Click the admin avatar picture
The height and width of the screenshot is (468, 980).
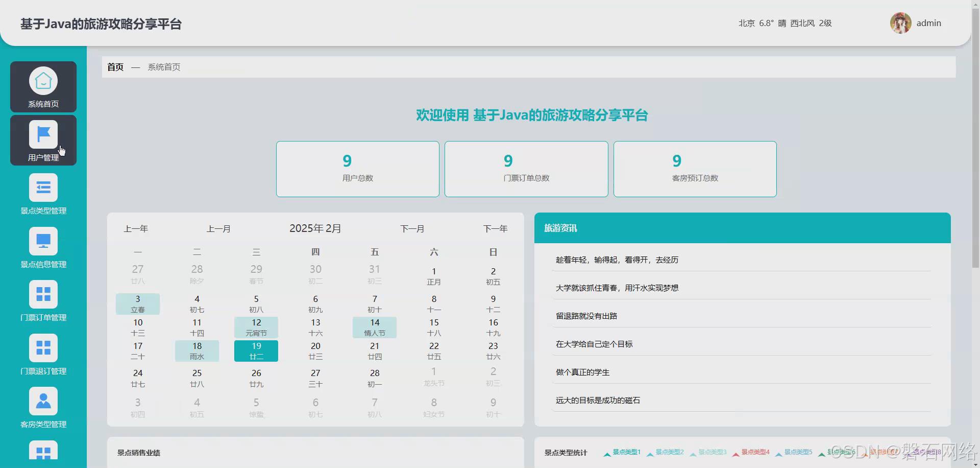[x=900, y=22]
